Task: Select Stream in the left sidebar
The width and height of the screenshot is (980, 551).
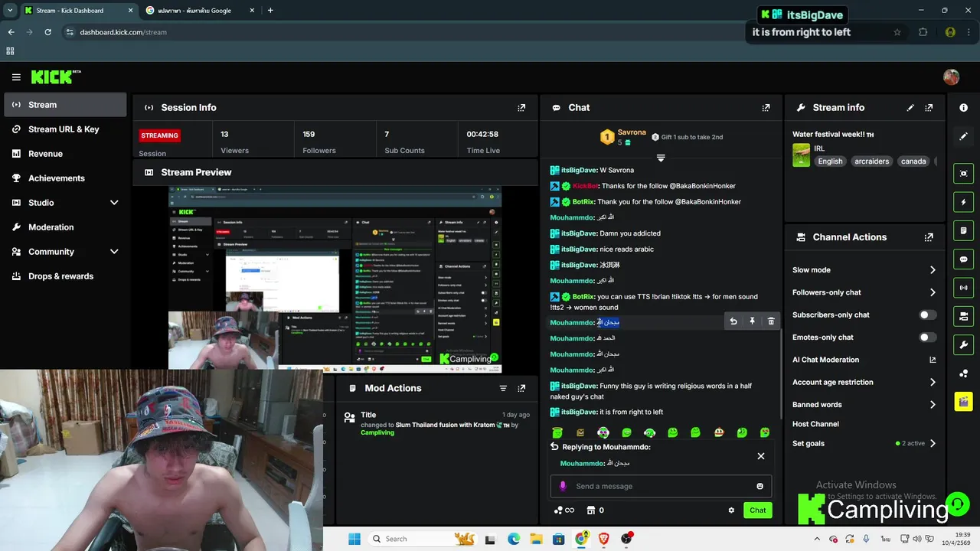Action: tap(65, 105)
